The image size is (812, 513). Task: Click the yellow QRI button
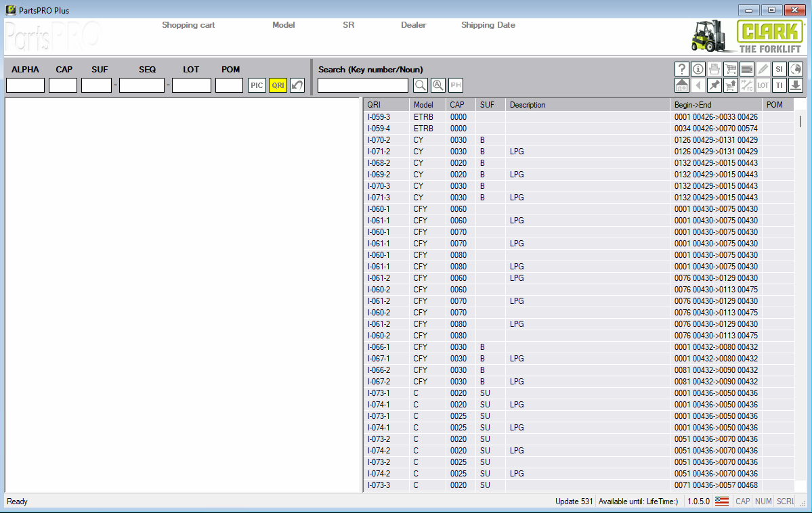pyautogui.click(x=278, y=85)
